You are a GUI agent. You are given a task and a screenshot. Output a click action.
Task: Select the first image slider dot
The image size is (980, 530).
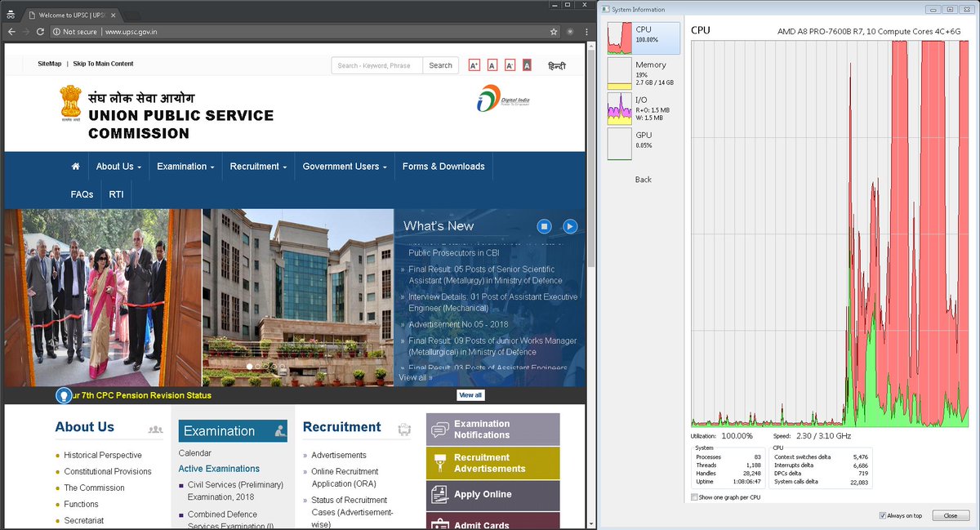(x=250, y=366)
